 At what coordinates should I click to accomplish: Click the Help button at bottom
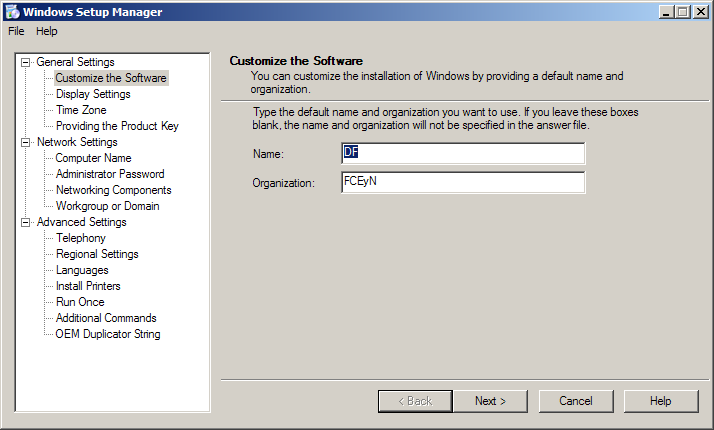[x=661, y=401]
